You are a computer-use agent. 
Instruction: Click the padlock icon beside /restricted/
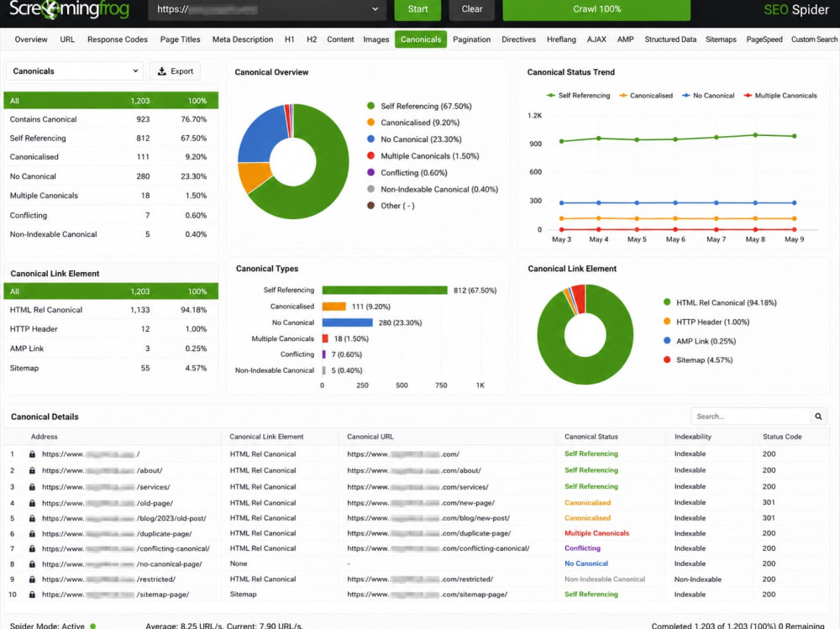tap(32, 579)
